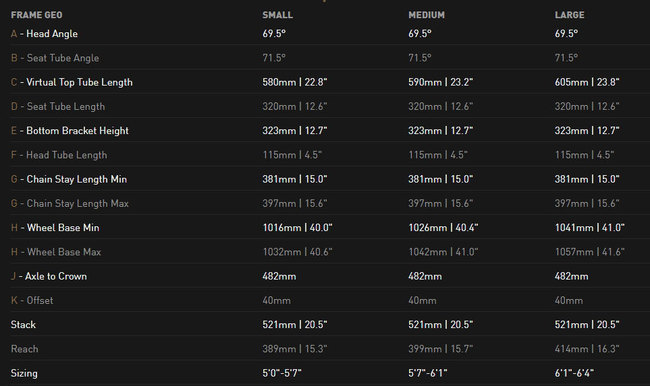Select the FRAME GEO heading

coord(36,15)
